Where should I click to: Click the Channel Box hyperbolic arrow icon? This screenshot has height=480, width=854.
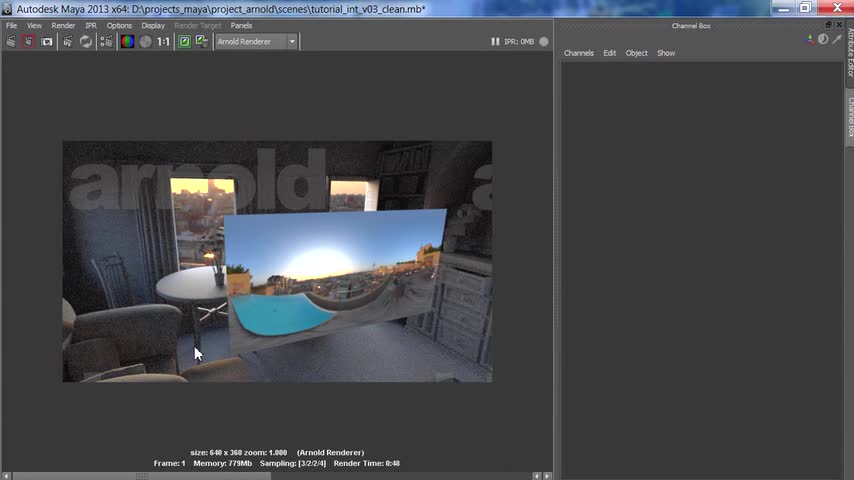(x=837, y=39)
